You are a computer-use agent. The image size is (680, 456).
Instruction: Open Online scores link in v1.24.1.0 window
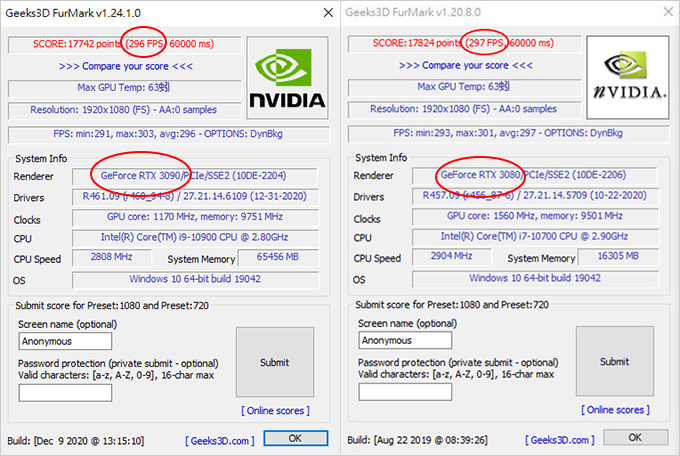coord(275,410)
